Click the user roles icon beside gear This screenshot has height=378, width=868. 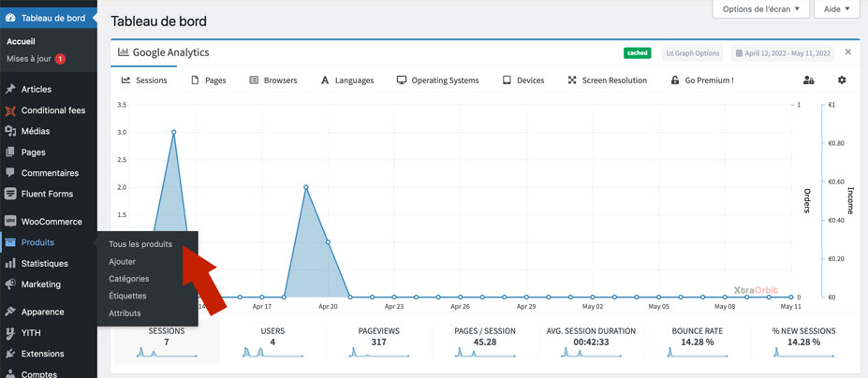(808, 80)
